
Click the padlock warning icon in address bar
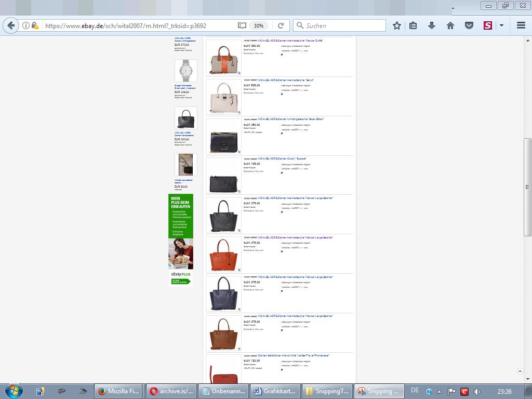pos(35,25)
